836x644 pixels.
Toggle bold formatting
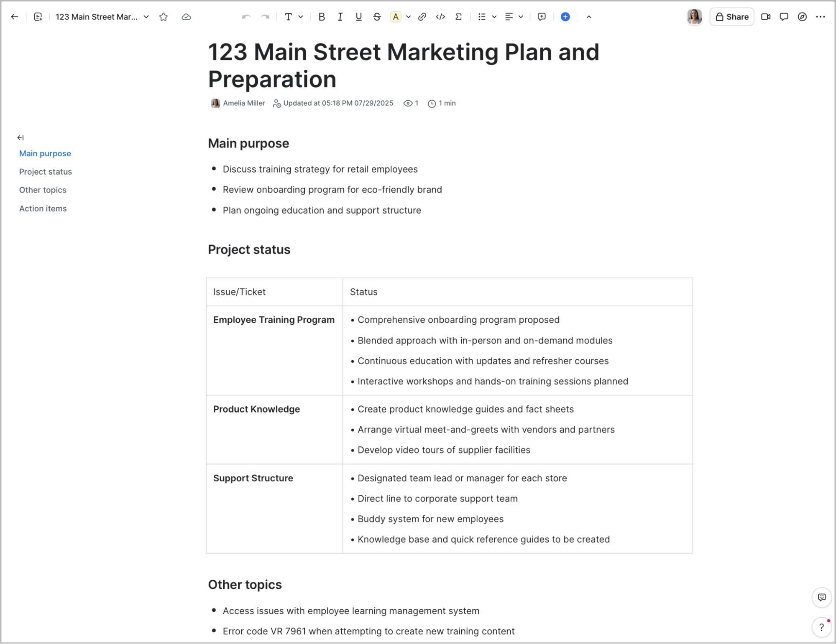pyautogui.click(x=321, y=17)
